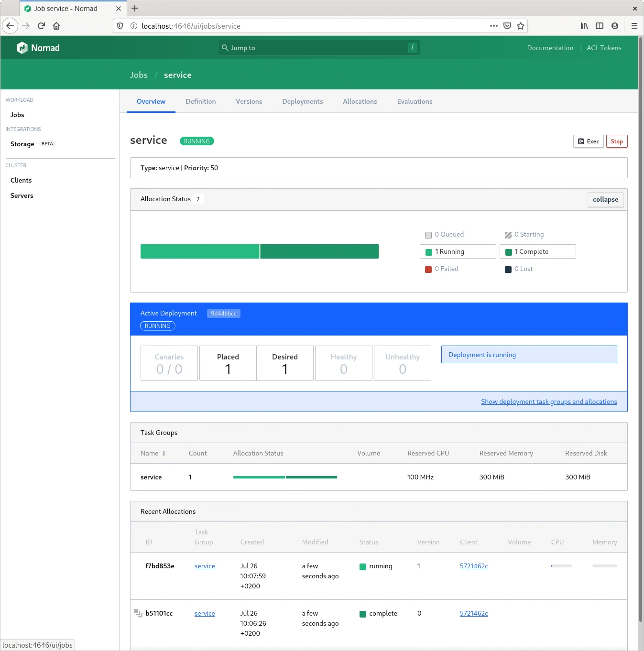
Task: Open the browser library icon
Action: click(x=584, y=26)
